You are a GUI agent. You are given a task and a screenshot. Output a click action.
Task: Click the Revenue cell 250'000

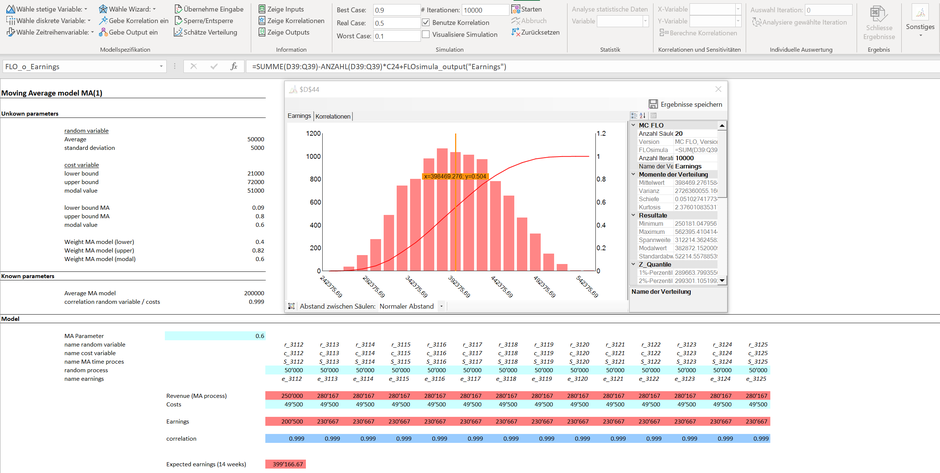pyautogui.click(x=285, y=396)
